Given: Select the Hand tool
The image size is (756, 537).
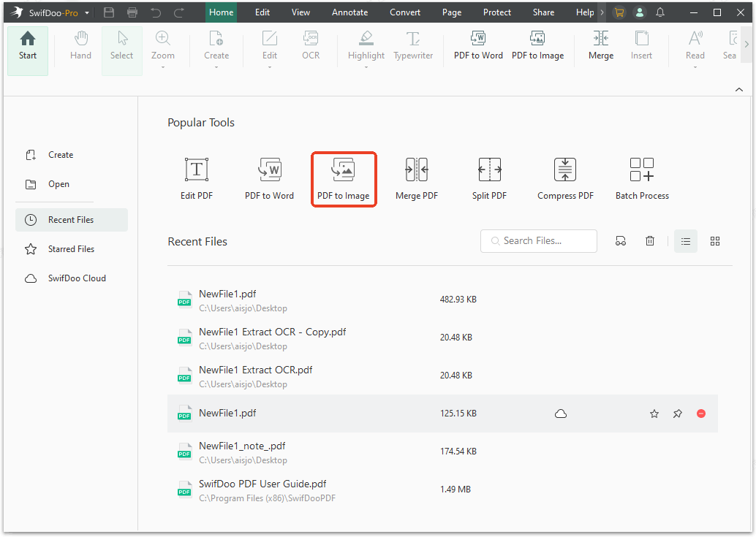Looking at the screenshot, I should click(x=80, y=46).
